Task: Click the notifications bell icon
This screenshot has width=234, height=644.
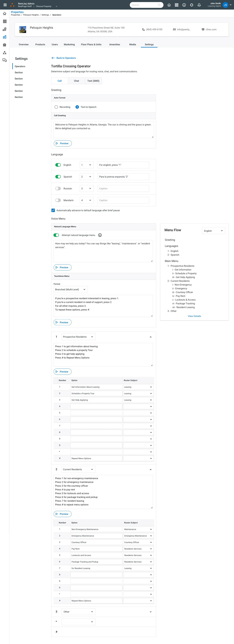Action: coord(199,5)
